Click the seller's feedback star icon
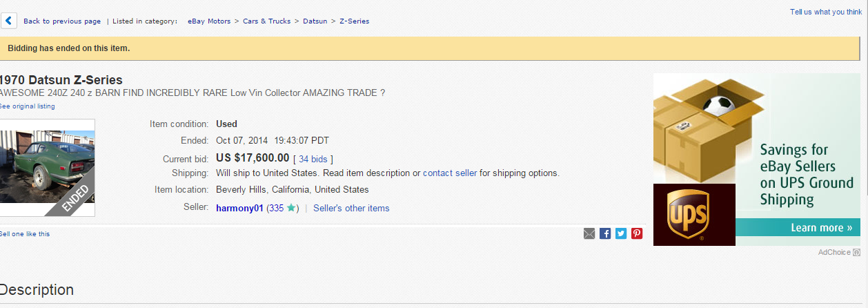The image size is (868, 308). [x=291, y=208]
